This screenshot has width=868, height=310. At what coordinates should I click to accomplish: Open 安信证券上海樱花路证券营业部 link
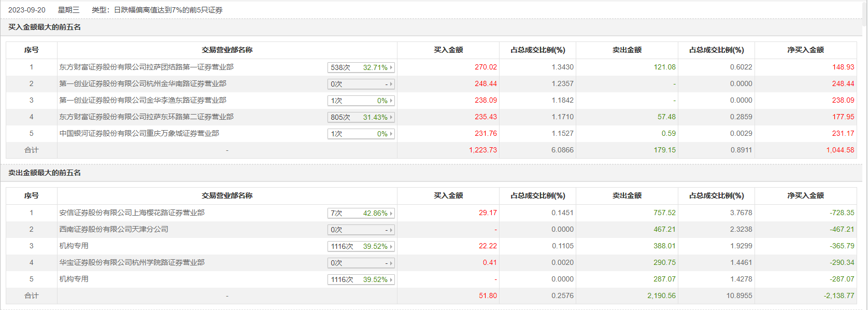tap(132, 213)
